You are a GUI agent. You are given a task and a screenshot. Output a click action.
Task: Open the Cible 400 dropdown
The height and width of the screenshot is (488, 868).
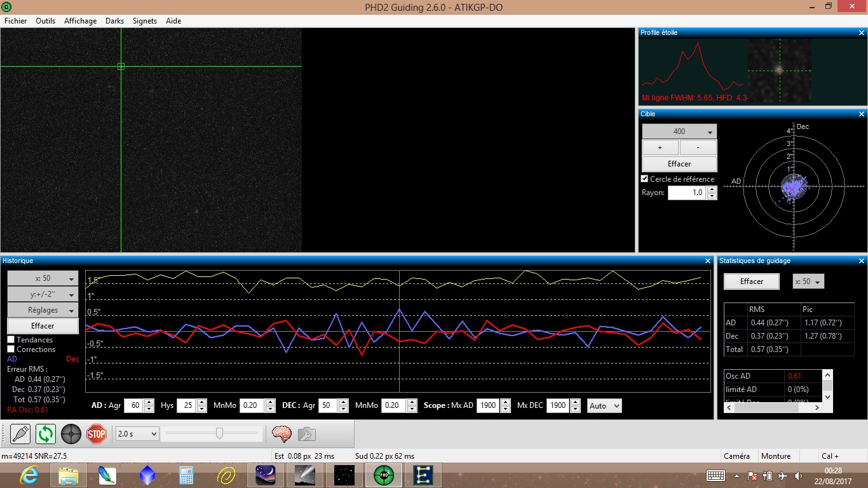679,132
